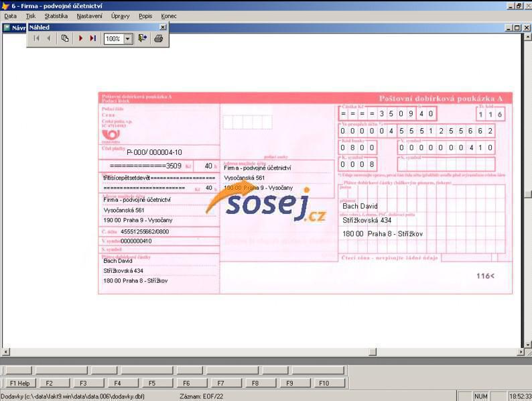Click the application icon in title bar

pyautogui.click(x=5, y=6)
